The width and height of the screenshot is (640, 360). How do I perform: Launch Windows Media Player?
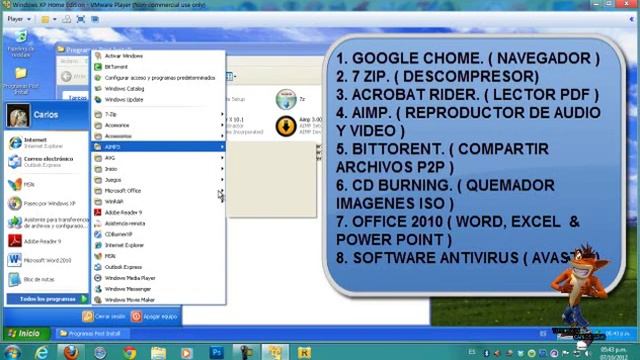(x=158, y=278)
